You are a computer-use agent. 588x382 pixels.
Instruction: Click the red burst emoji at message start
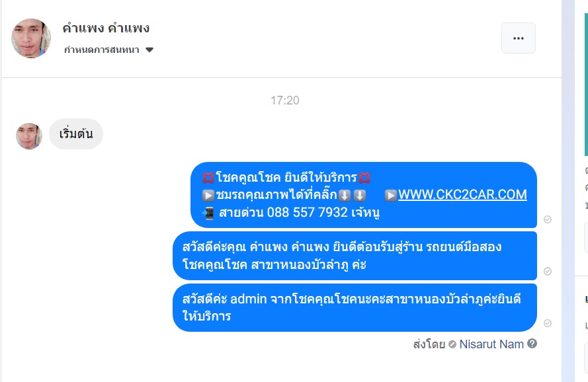coord(208,177)
